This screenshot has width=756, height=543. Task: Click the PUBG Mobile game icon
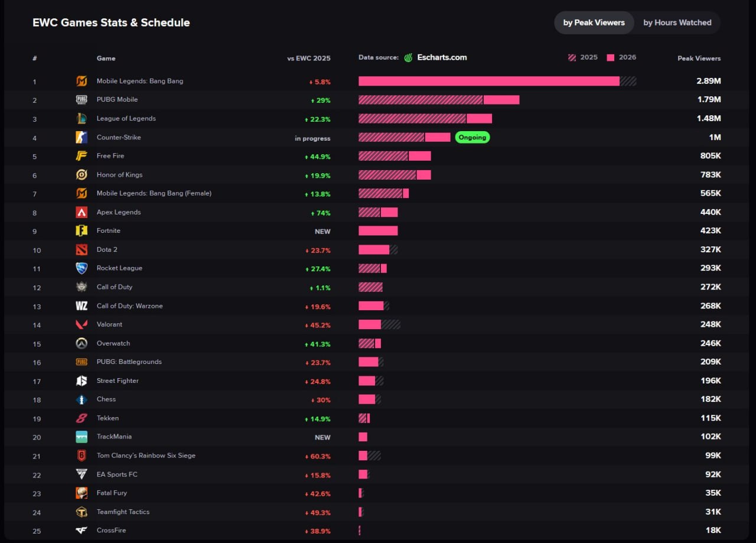(82, 100)
